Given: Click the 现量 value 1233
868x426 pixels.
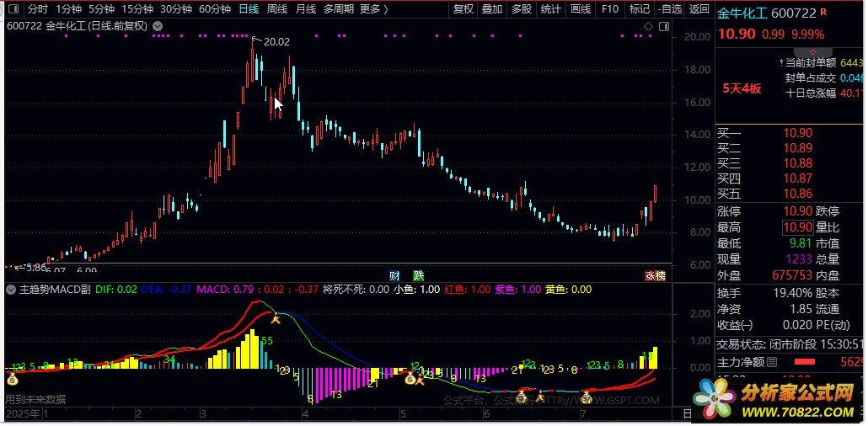Looking at the screenshot, I should (798, 259).
